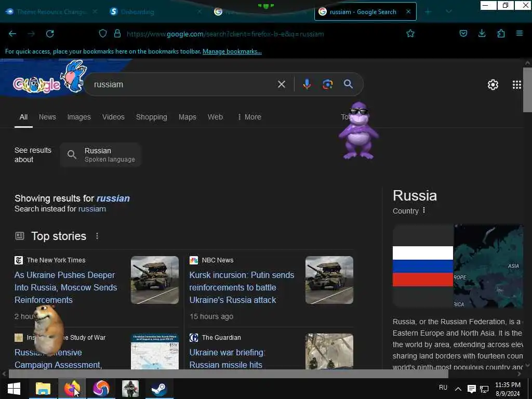The height and width of the screenshot is (399, 532).
Task: Select the Maps search tab
Action: pos(187,117)
